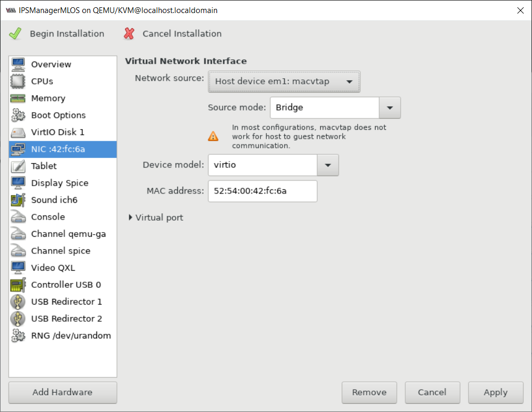Select the Console entry in hardware list
Image resolution: width=532 pixels, height=412 pixels.
tap(63, 217)
